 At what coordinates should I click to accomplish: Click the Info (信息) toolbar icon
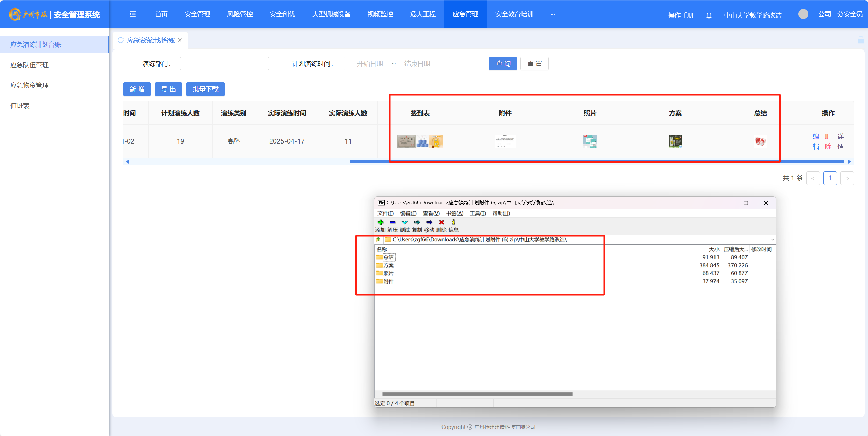pyautogui.click(x=453, y=222)
